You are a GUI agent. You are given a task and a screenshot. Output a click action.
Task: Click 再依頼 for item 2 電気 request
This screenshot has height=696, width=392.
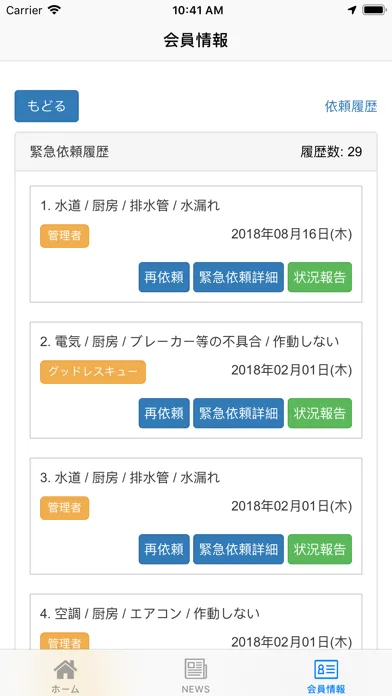click(164, 413)
